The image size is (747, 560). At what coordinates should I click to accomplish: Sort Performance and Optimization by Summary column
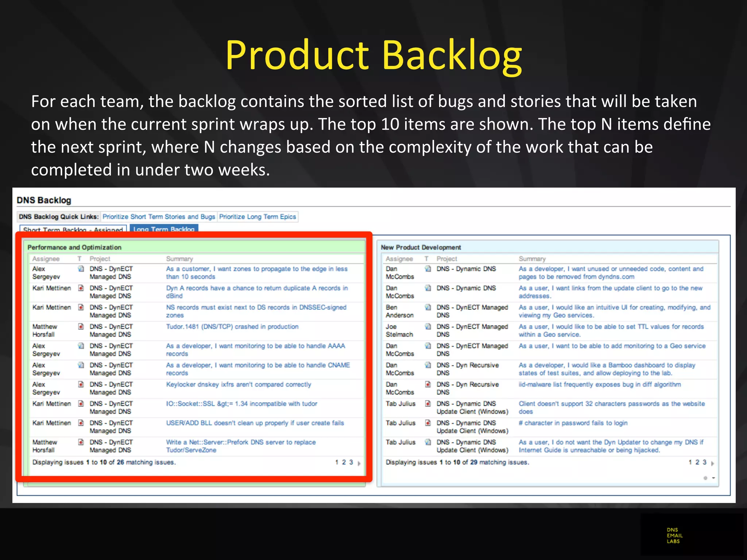coord(179,259)
